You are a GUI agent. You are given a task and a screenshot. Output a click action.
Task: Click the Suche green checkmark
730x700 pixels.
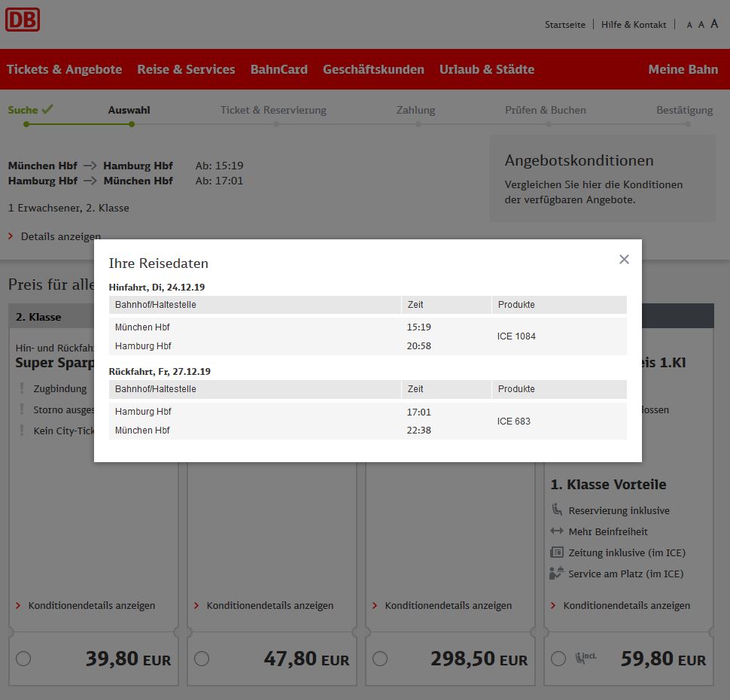[x=47, y=109]
